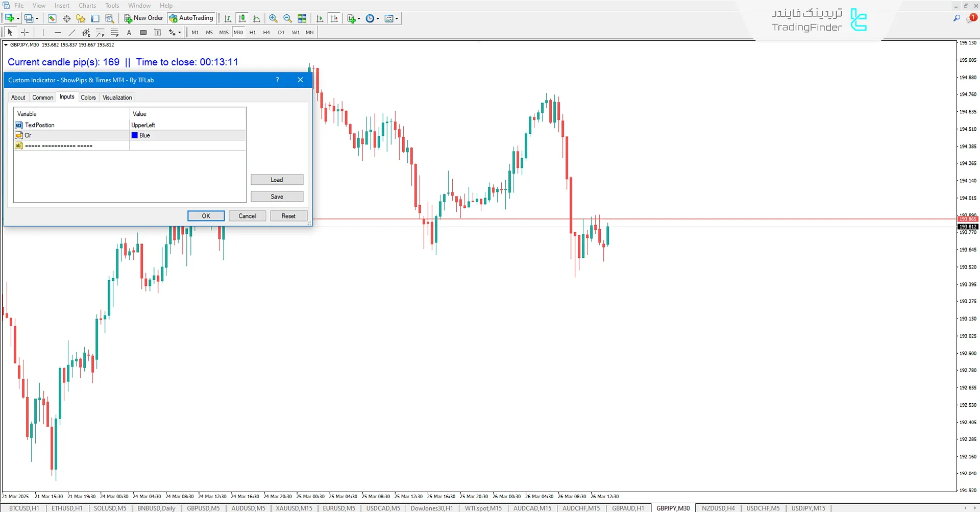Viewport: 980px width, 512px height.
Task: Click the Blue color swatch for Clr
Action: [135, 135]
